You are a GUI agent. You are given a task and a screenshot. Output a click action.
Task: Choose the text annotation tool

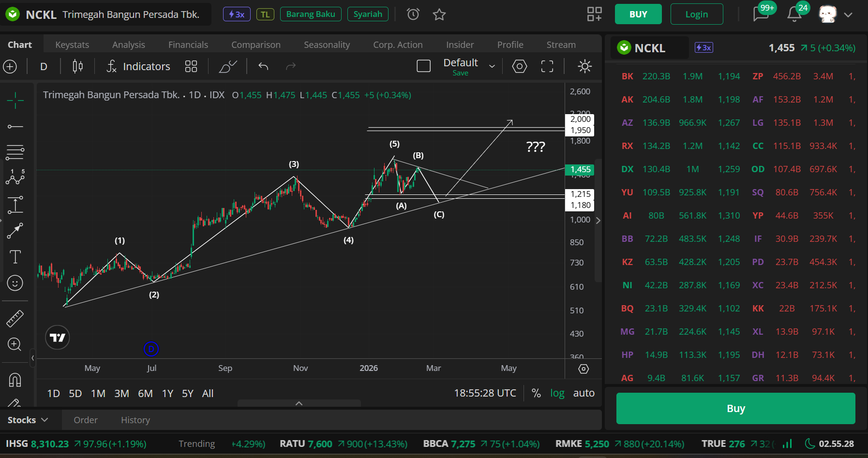(15, 257)
